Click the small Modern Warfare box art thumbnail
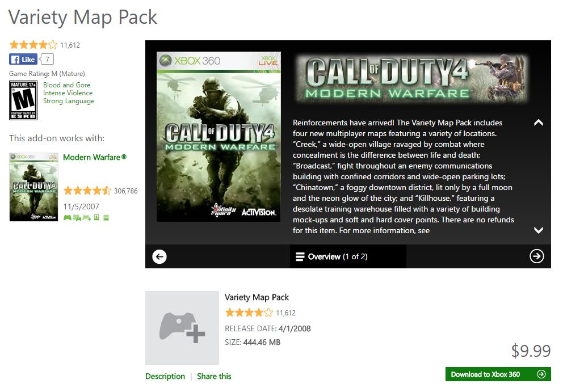This screenshot has height=392, width=563. pyautogui.click(x=33, y=187)
